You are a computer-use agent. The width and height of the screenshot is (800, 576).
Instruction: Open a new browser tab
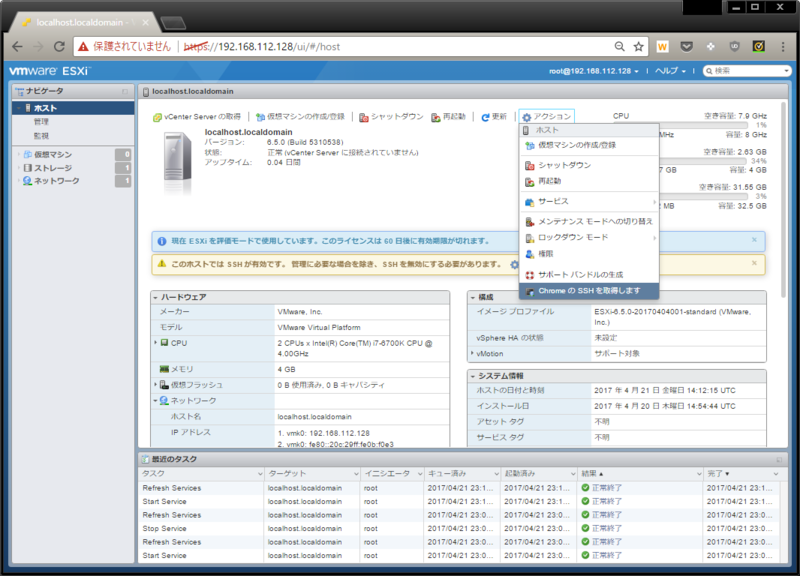173,23
